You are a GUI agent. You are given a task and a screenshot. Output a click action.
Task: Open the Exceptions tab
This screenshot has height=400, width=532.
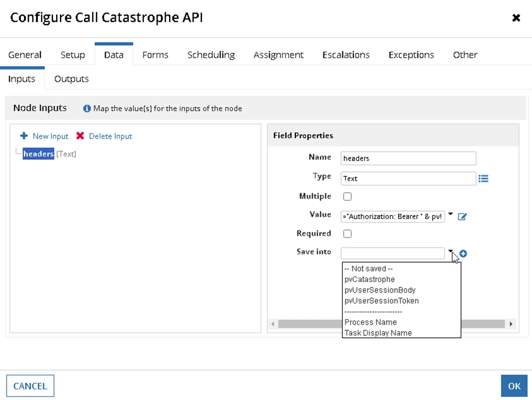411,55
